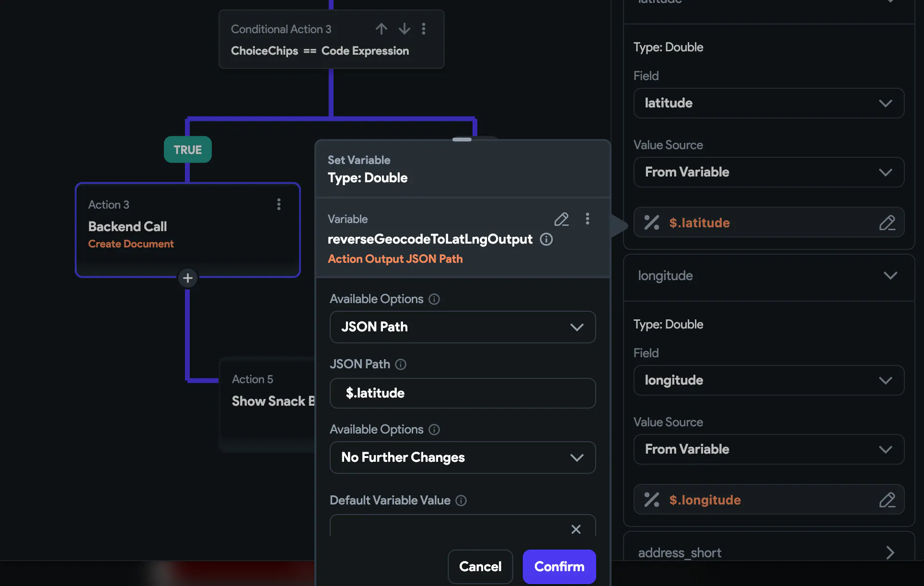The height and width of the screenshot is (586, 924).
Task: Open No Further Changes dropdown
Action: (x=462, y=457)
